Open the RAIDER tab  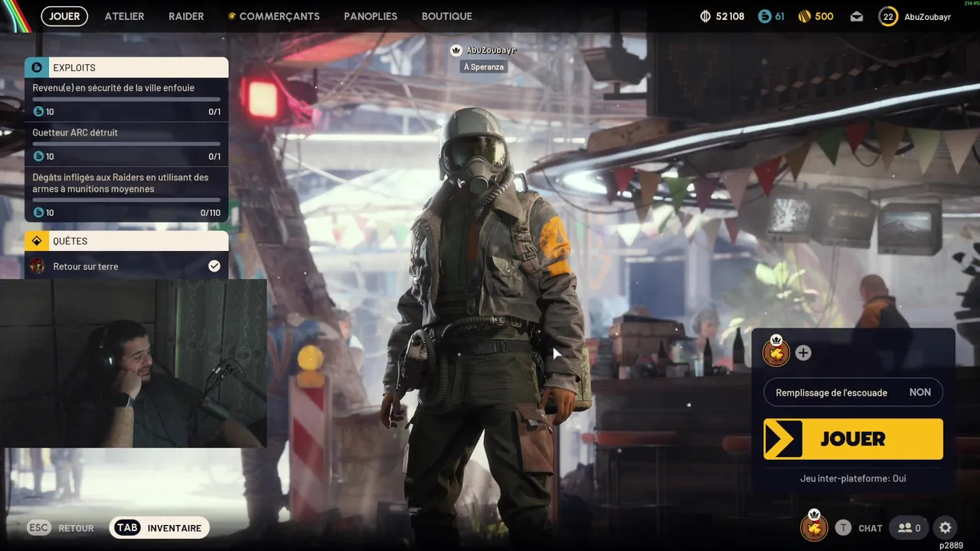click(x=186, y=16)
